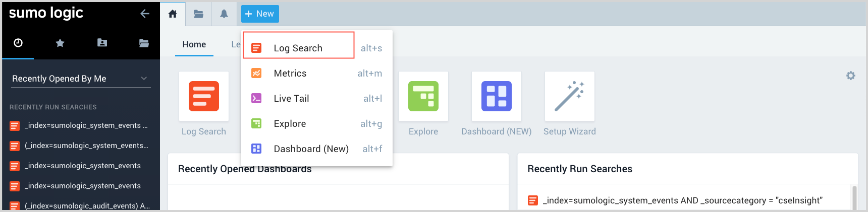868x212 pixels.
Task: Open alerts with the bell icon
Action: pos(224,14)
